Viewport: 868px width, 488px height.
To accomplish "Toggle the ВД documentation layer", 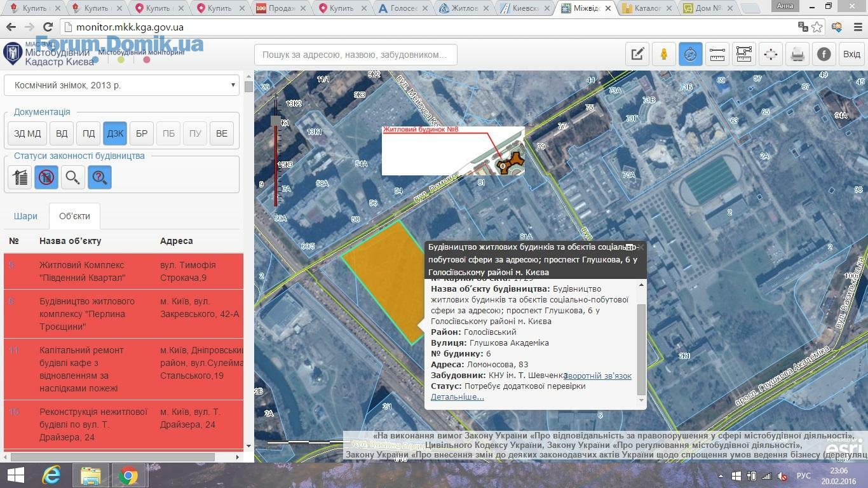I will click(62, 133).
